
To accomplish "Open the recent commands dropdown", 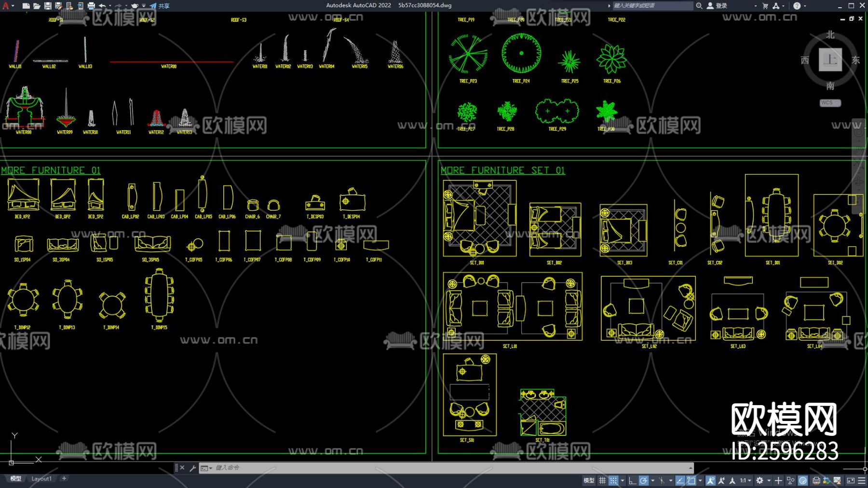I will pyautogui.click(x=206, y=468).
